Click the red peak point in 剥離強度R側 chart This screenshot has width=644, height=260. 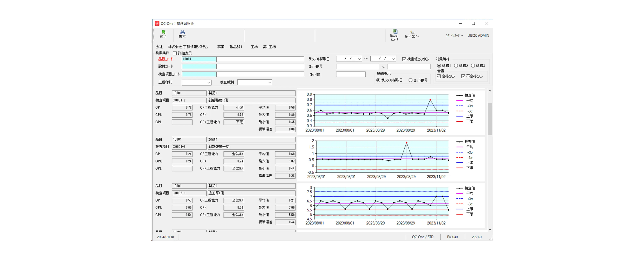430,100
